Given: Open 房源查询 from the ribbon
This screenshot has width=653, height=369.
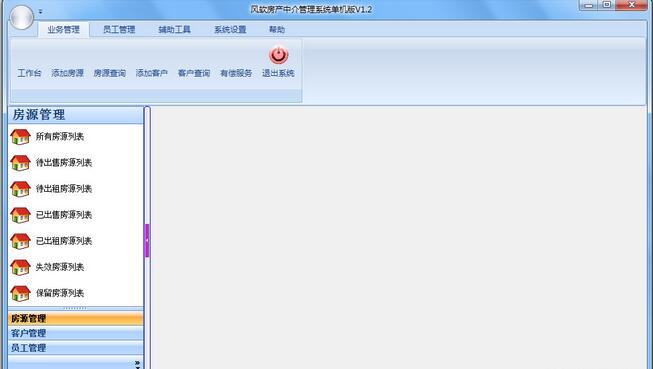Looking at the screenshot, I should [x=110, y=73].
